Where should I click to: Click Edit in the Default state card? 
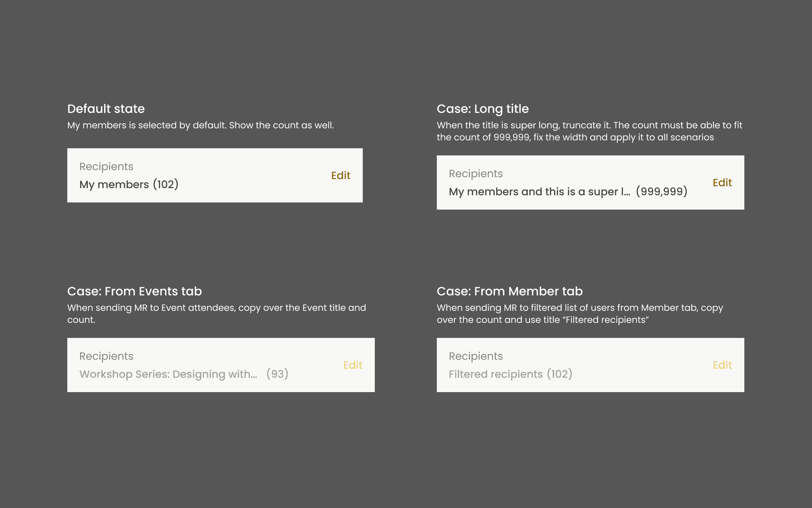[x=341, y=175]
